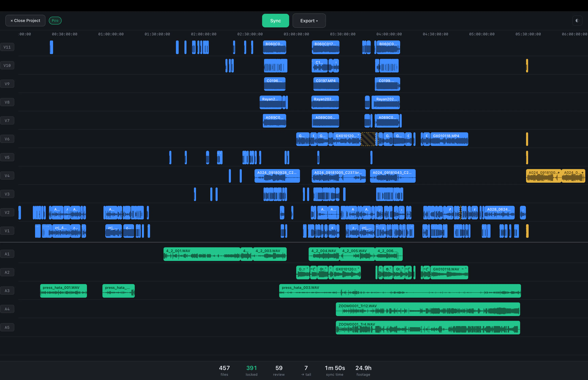Select clip GX010120 on V6
588x380 pixels.
(x=347, y=139)
